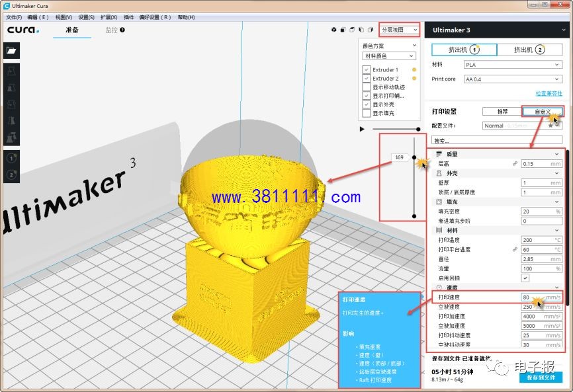Switch to left side view cube icon
Image resolution: width=573 pixels, height=392 pixels.
click(361, 30)
